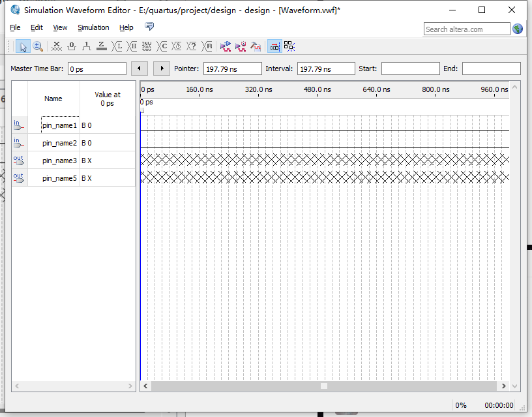Click the feedback speech bubble icon

149,27
